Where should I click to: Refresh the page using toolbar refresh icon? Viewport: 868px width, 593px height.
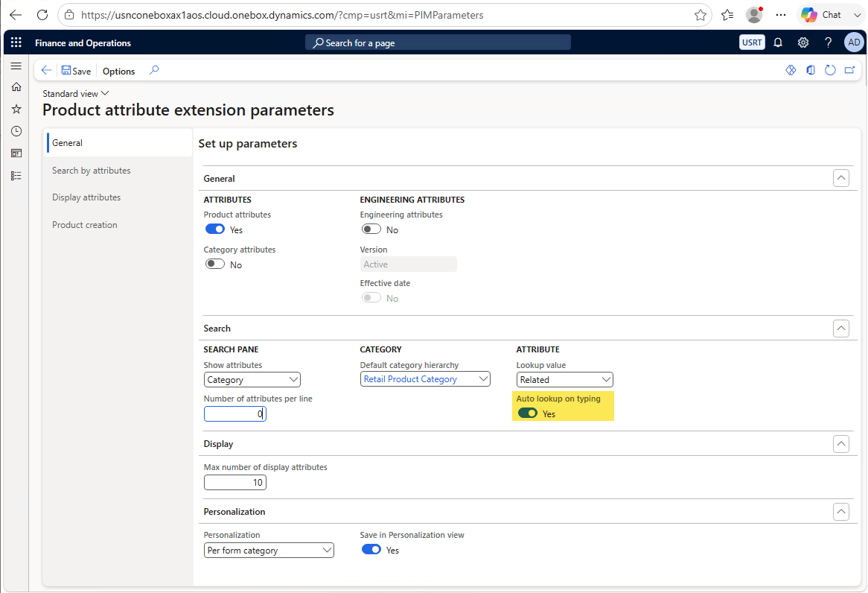point(830,70)
